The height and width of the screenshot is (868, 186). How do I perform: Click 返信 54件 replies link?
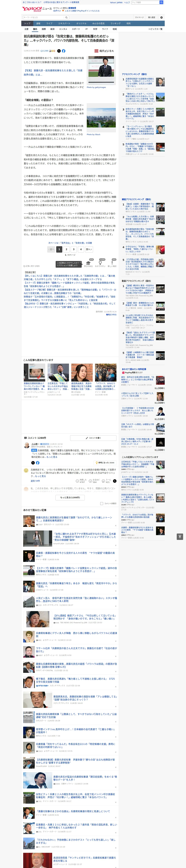pyautogui.click(x=35, y=481)
